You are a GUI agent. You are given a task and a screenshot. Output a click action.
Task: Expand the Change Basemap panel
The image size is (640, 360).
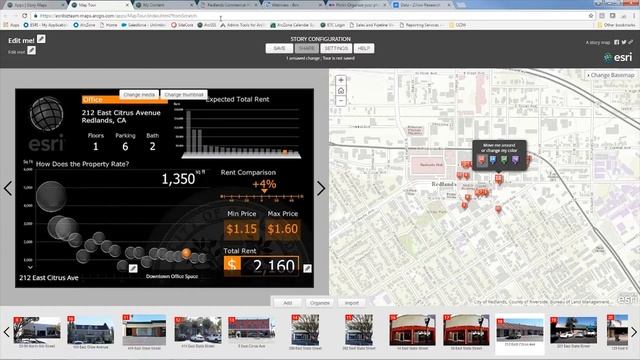(x=611, y=75)
